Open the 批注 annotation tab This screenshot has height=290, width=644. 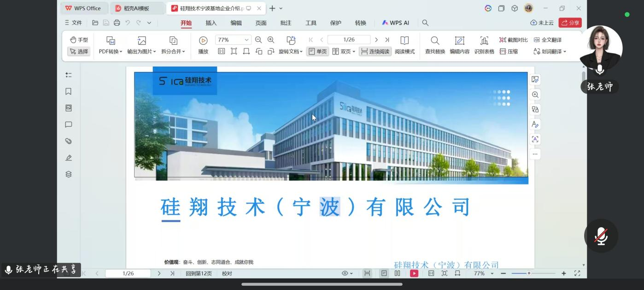pos(286,23)
